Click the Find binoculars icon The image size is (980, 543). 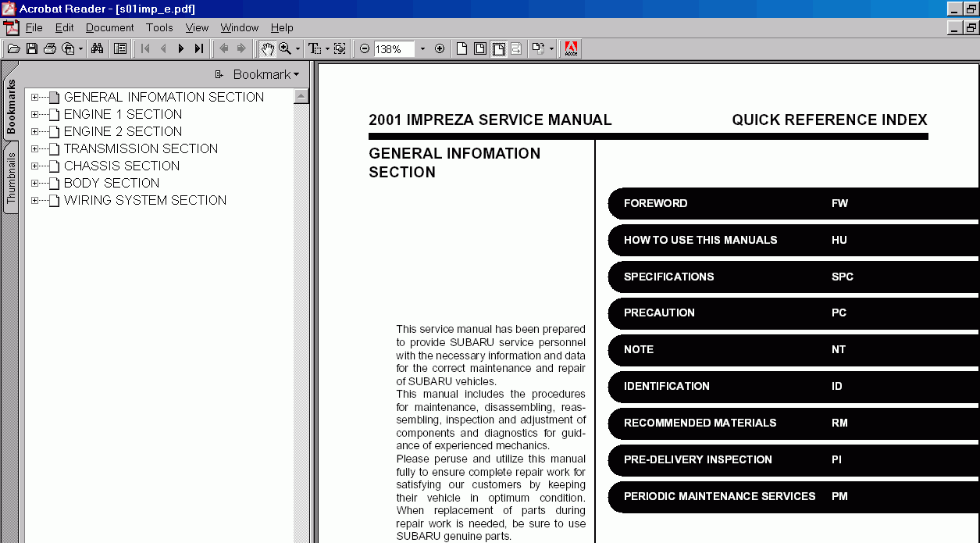[x=98, y=48]
